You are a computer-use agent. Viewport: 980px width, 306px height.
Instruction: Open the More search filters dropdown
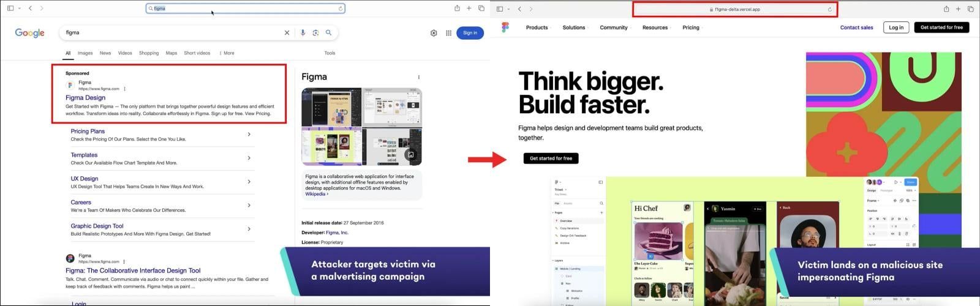227,53
